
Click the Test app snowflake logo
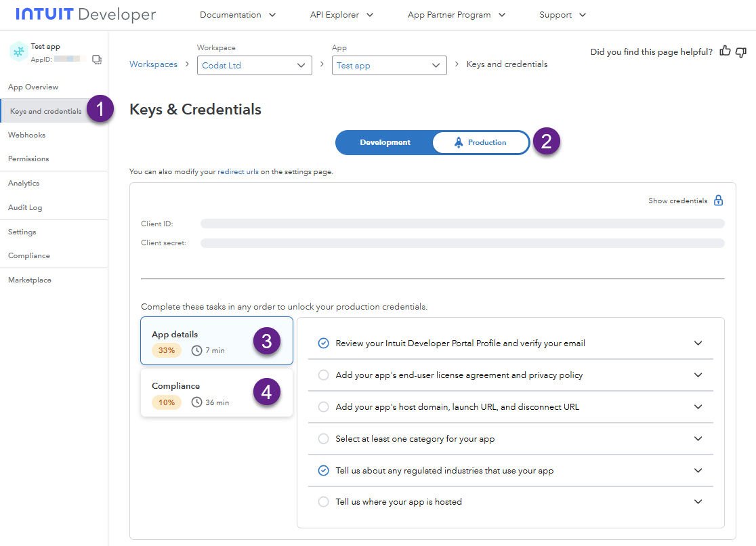tap(18, 52)
